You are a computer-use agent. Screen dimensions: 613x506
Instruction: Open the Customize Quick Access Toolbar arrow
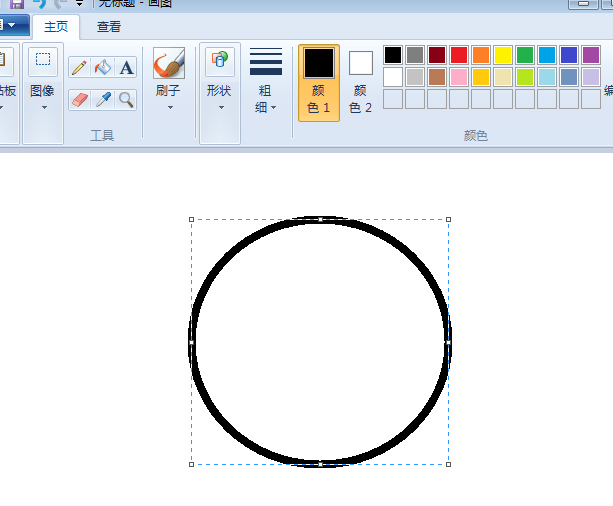(x=79, y=4)
